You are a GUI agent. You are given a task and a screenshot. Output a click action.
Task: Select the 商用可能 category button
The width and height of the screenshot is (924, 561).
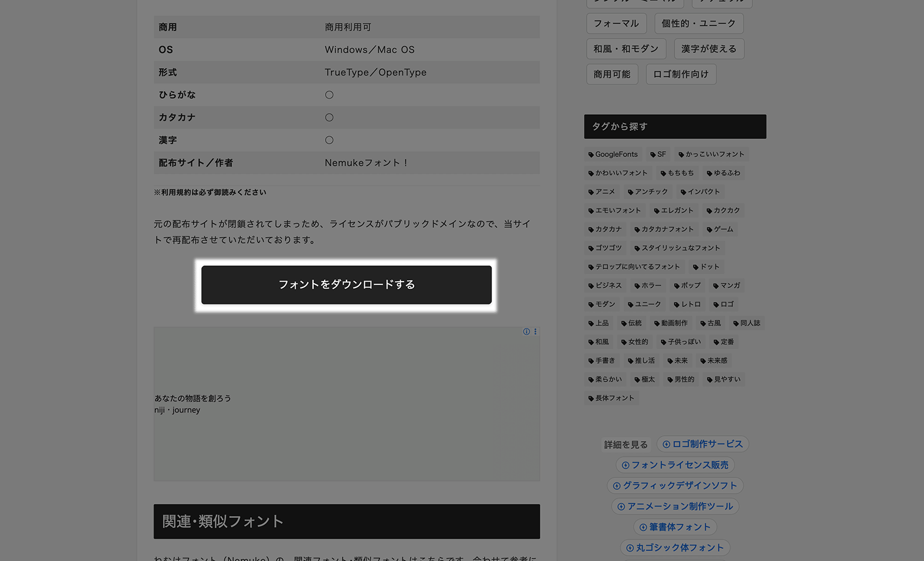612,74
